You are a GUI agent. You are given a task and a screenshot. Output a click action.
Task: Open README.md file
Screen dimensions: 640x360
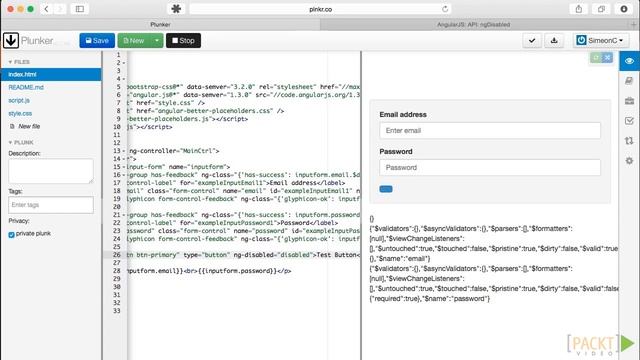click(26, 87)
